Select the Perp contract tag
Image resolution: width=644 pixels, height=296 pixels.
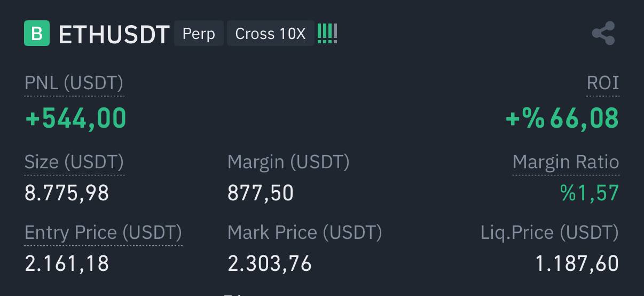click(199, 34)
